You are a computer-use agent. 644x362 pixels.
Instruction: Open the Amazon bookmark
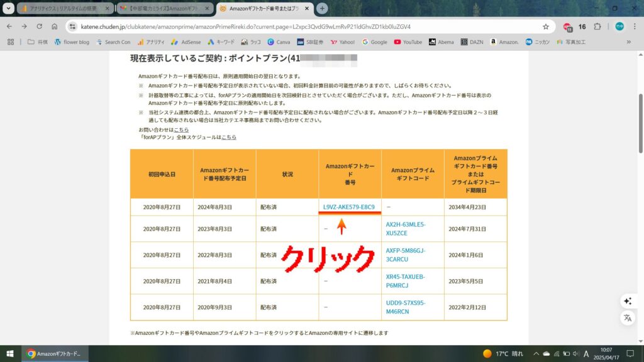click(504, 42)
